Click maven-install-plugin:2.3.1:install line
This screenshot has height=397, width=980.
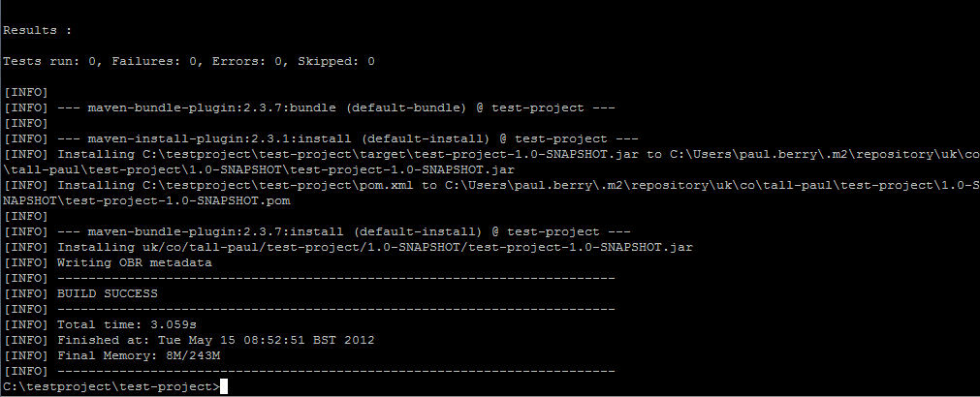click(x=321, y=138)
